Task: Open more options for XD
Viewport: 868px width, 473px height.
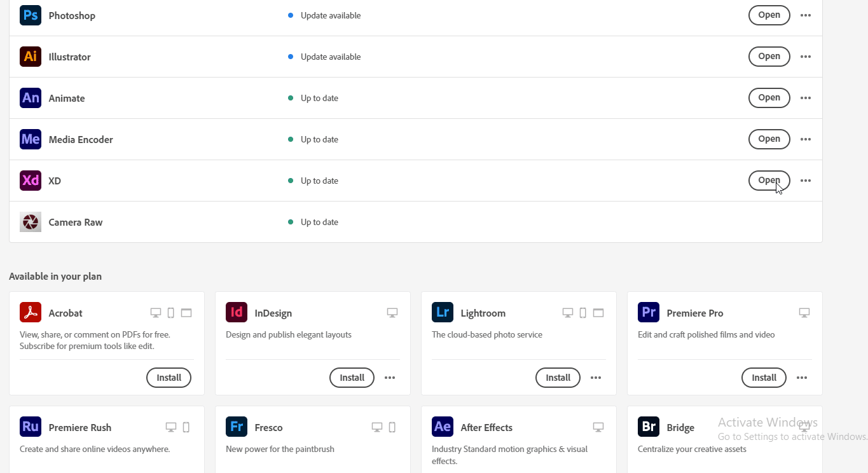Action: point(806,181)
